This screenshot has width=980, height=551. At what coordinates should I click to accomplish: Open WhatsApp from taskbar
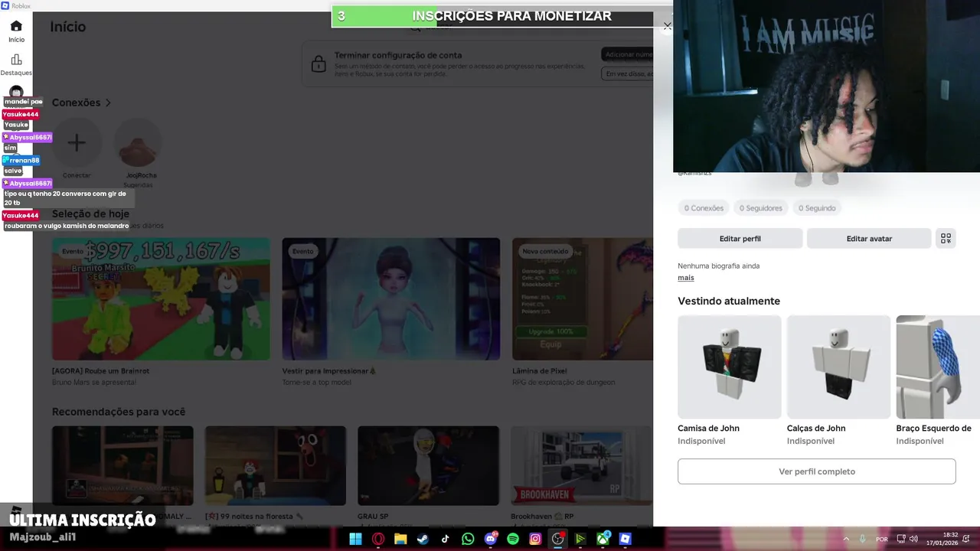468,539
